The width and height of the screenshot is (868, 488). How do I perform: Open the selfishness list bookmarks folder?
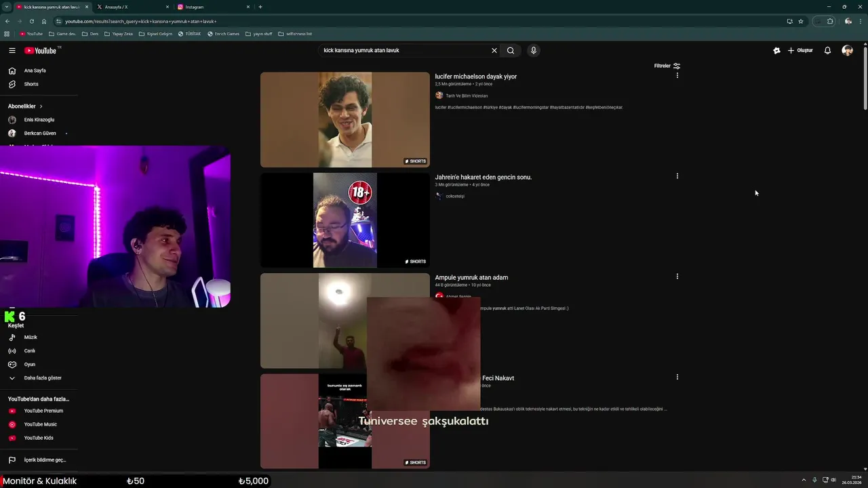pyautogui.click(x=295, y=33)
